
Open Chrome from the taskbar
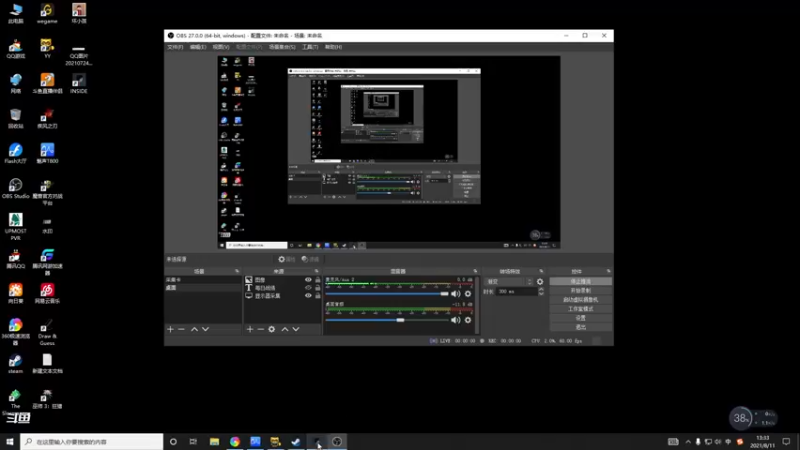click(x=235, y=442)
